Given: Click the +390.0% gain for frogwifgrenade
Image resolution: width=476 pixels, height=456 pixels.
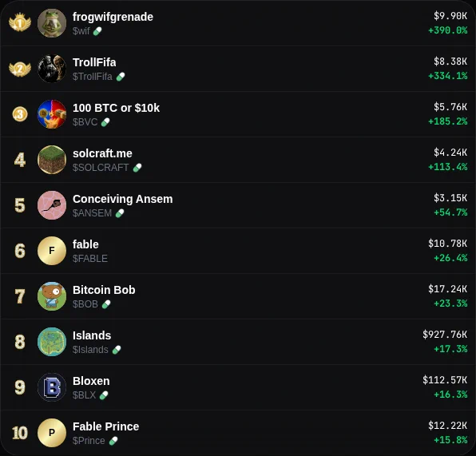Looking at the screenshot, I should (x=447, y=30).
